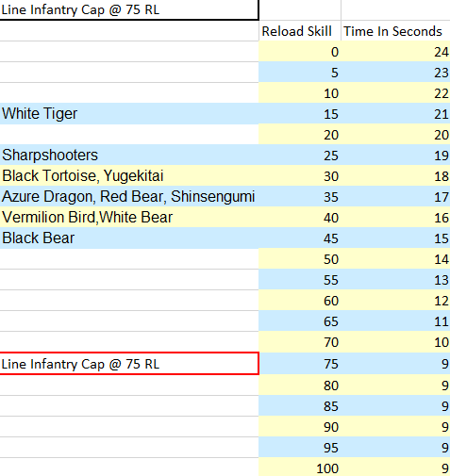Select the reload skill 45 cell
The image size is (450, 476).
click(x=300, y=238)
